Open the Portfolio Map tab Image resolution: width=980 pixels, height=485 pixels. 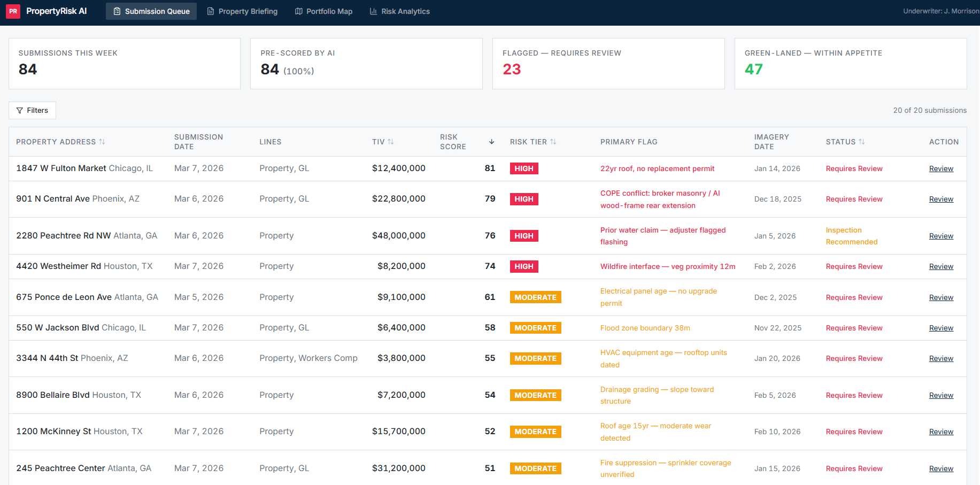(323, 11)
